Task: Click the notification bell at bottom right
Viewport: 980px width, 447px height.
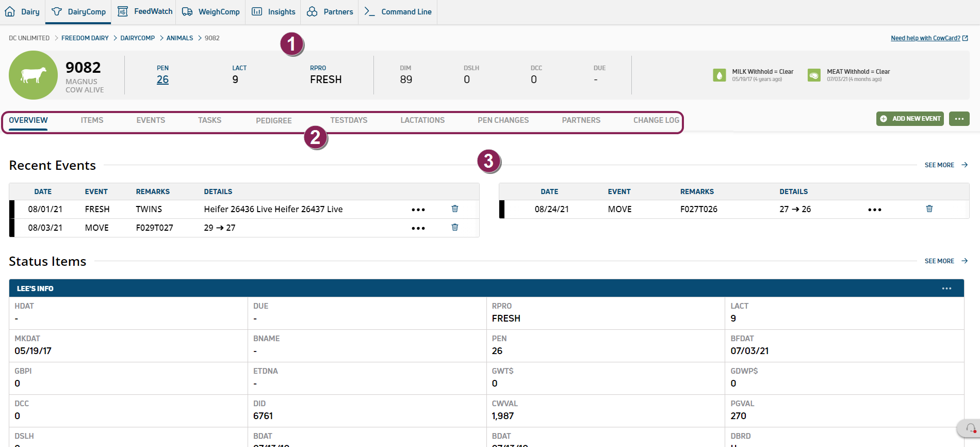Action: pos(970,428)
